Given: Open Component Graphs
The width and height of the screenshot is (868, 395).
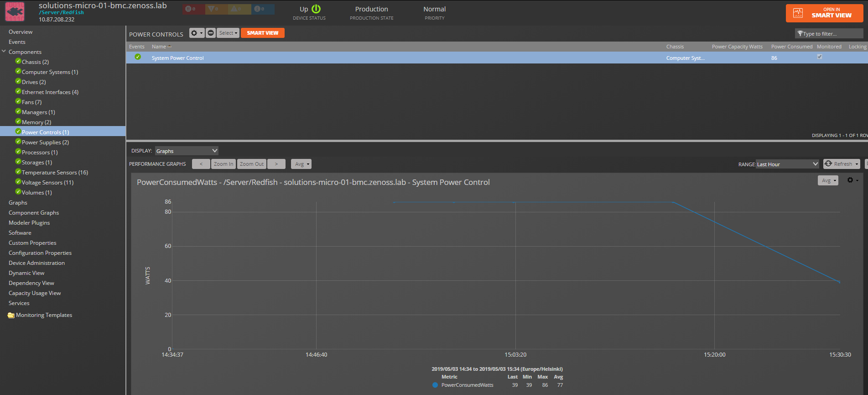Looking at the screenshot, I should click(x=34, y=213).
